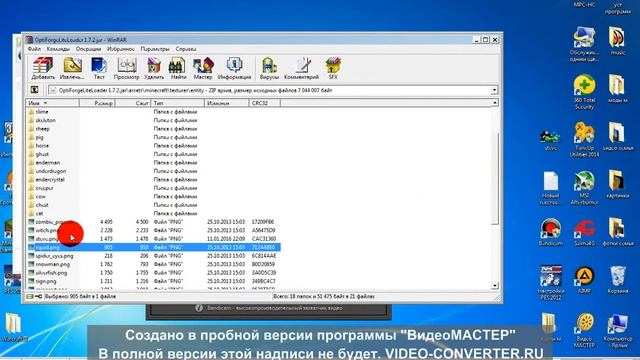Click the Вирусы (Virus scan) toolbar icon

click(269, 68)
